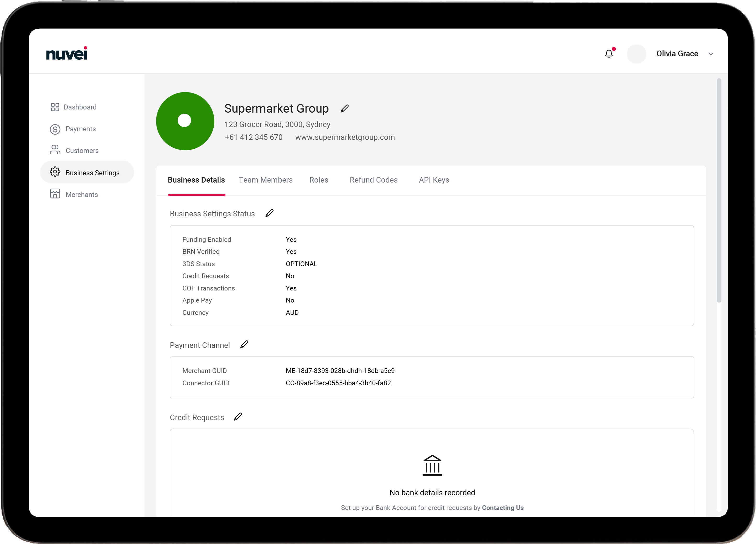The width and height of the screenshot is (756, 544).
Task: Click the Funding Enabled label
Action: coord(207,239)
